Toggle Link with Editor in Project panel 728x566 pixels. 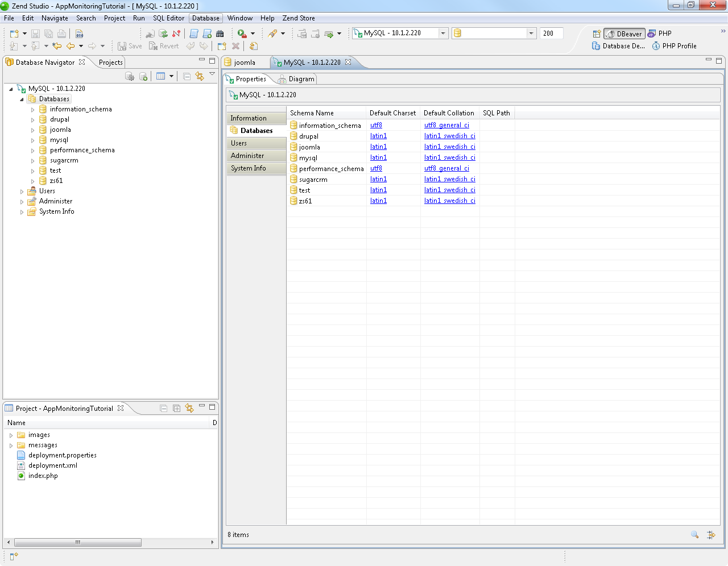tap(189, 408)
